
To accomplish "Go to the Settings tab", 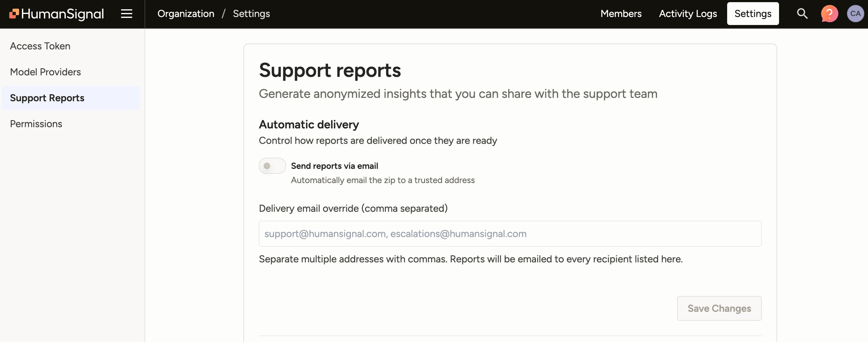I will 753,14.
